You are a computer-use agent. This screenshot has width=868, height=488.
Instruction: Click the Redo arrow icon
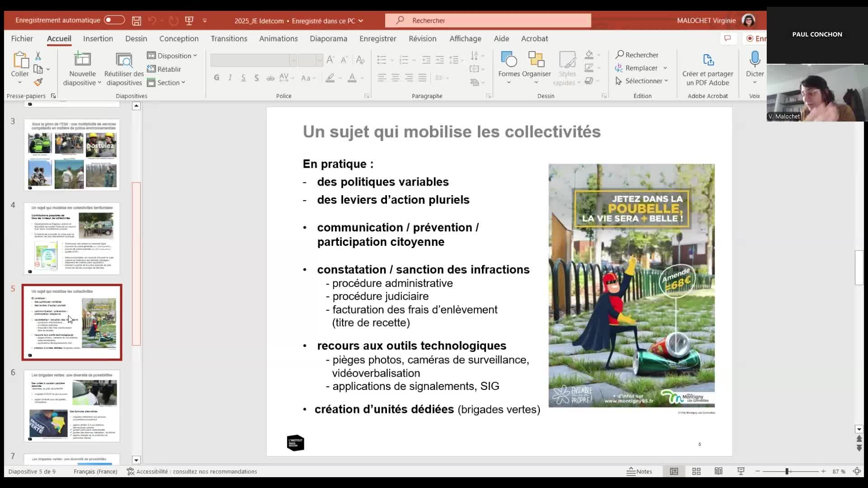(174, 20)
